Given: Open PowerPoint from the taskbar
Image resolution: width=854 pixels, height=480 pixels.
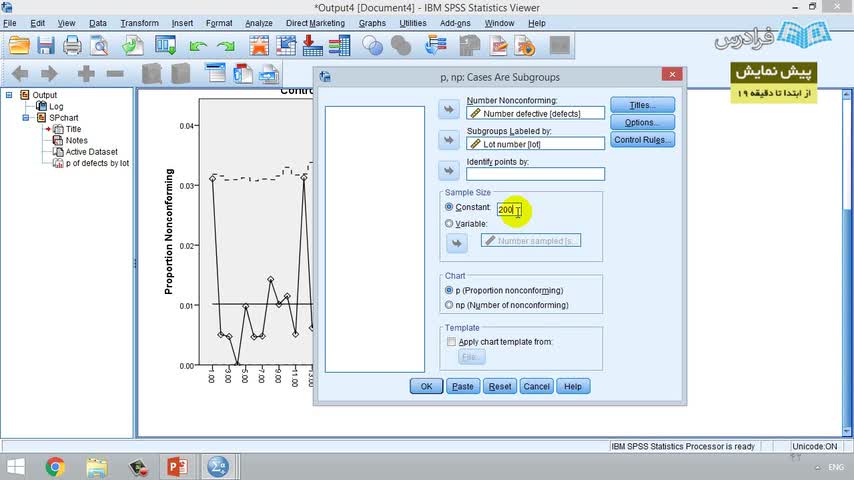Looking at the screenshot, I should pyautogui.click(x=177, y=467).
